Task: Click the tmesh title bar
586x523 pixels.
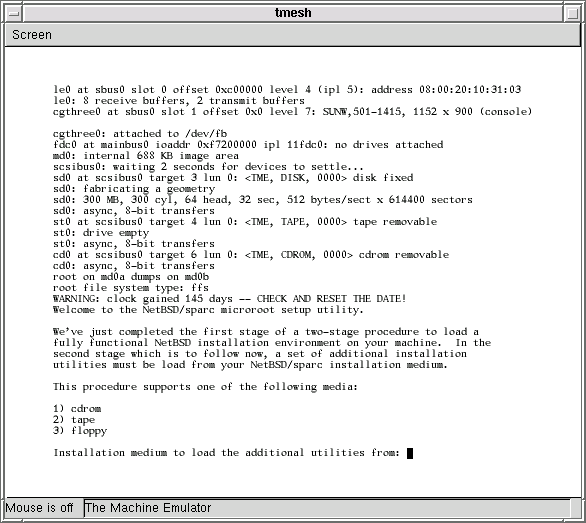Action: (293, 13)
